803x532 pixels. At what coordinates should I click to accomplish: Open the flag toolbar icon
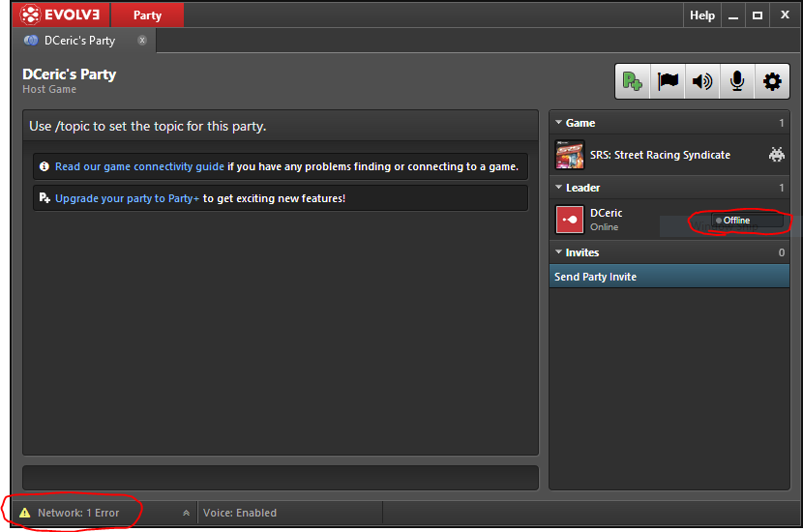(668, 81)
